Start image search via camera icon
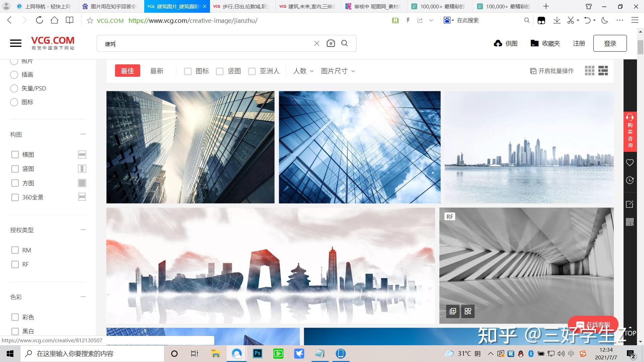 tap(331, 43)
